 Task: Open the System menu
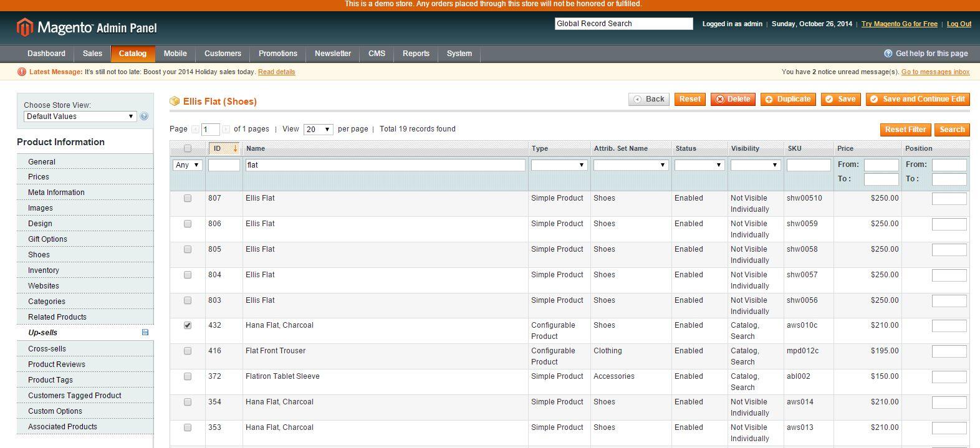459,54
